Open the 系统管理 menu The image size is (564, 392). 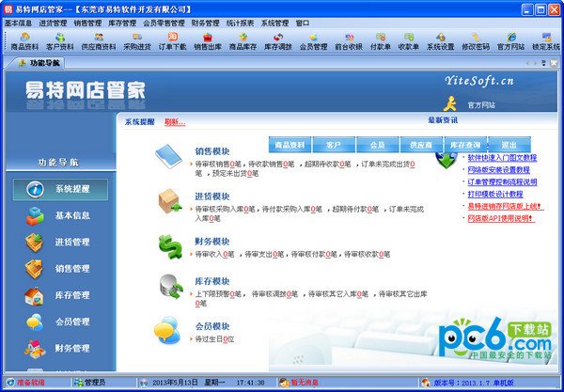tap(274, 24)
